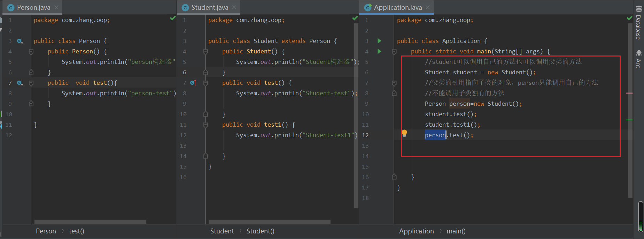644x239 pixels.
Task: Click 'public static void main' declaration
Action: coord(451,51)
